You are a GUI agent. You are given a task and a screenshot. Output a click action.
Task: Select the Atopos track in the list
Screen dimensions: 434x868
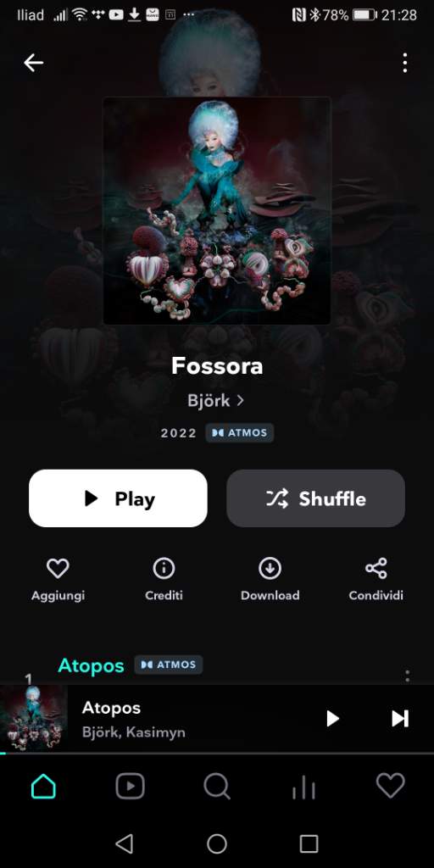click(x=92, y=665)
